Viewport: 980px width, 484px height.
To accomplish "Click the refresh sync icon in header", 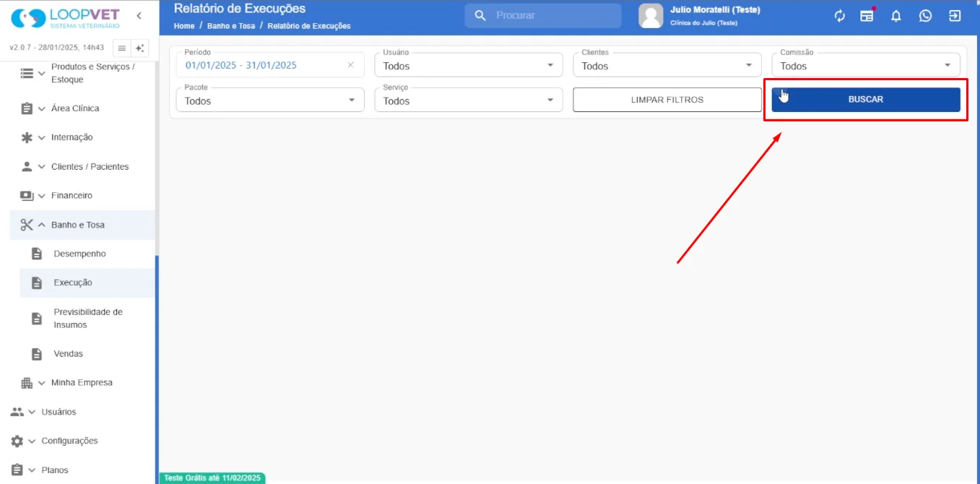I will 839,16.
